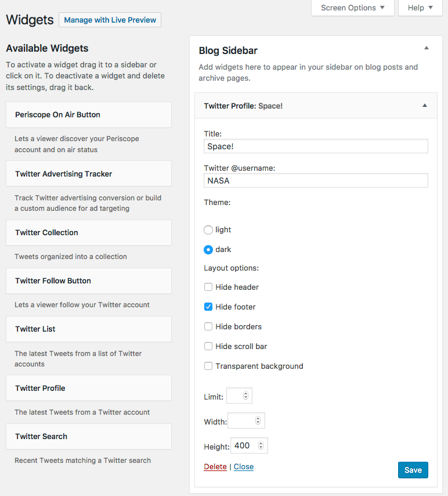
Task: Uncheck the Hide footer checkbox
Action: click(208, 307)
